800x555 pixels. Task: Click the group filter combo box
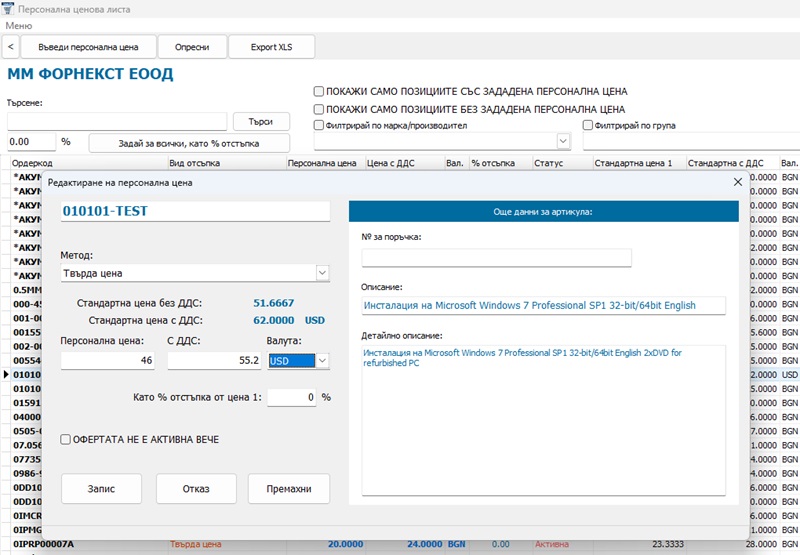691,141
